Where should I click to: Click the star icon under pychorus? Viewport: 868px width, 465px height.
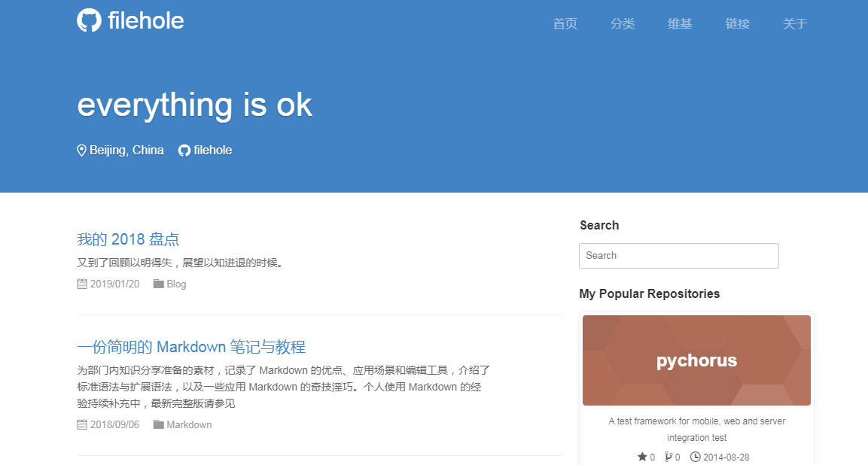pyautogui.click(x=642, y=457)
